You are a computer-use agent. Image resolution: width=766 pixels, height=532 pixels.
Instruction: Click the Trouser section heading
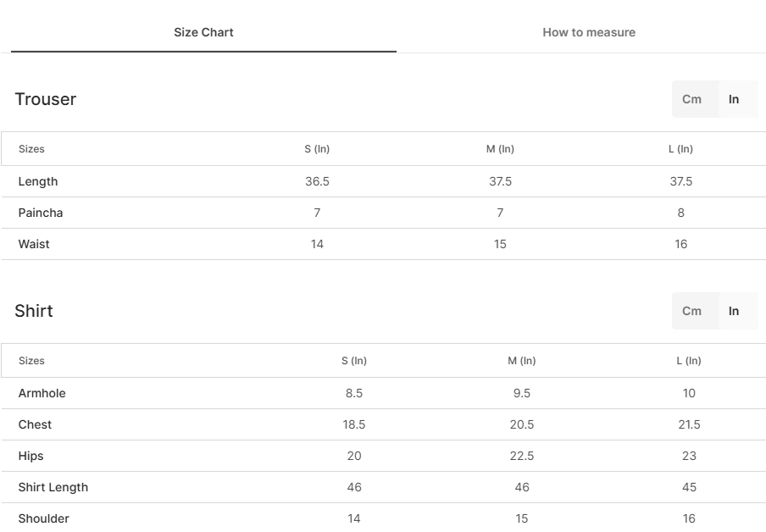tap(46, 99)
